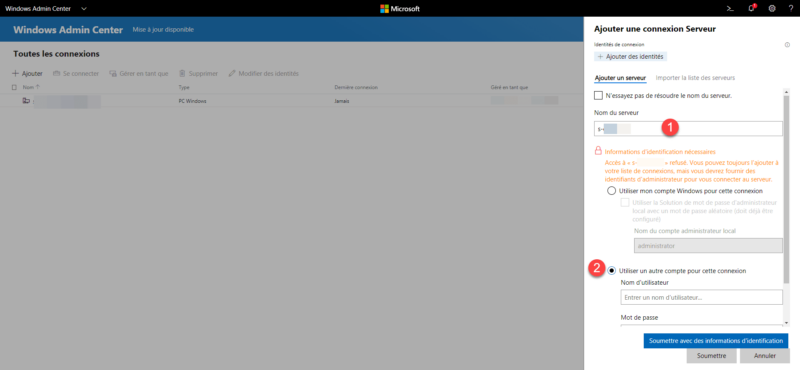The image size is (800, 370).
Task: Check N'essayez pas de résoudre le nom du serveur
Action: click(x=598, y=95)
